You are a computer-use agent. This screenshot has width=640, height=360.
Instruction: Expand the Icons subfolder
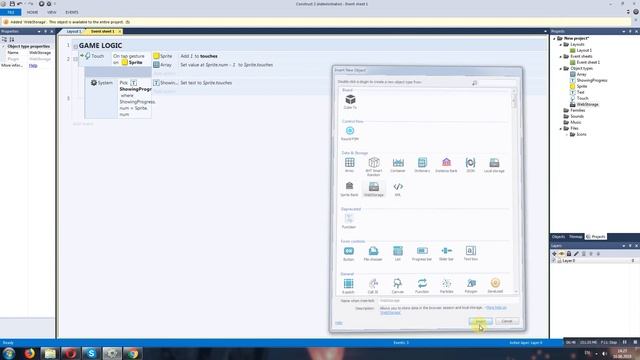[567, 134]
